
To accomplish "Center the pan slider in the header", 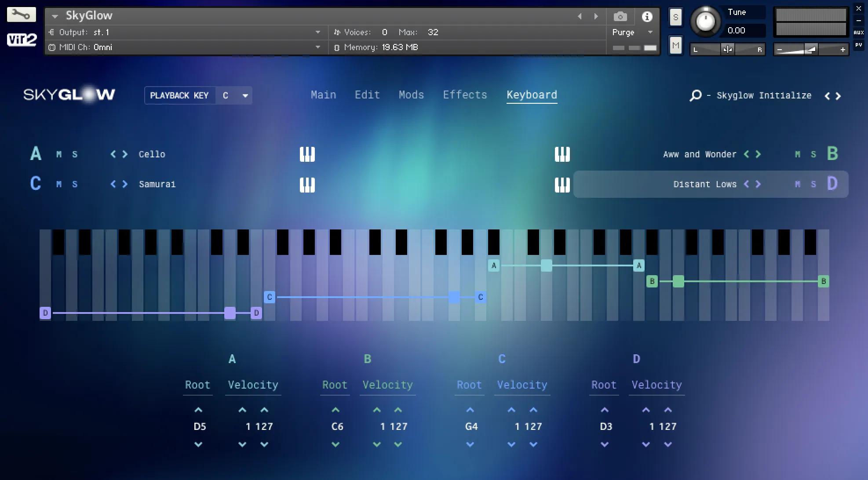I will click(727, 49).
